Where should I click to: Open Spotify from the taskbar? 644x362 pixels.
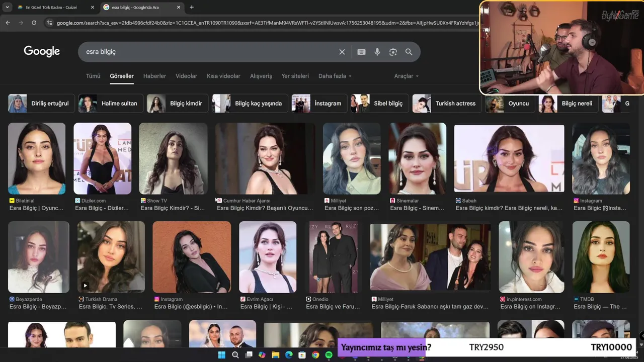(329, 355)
